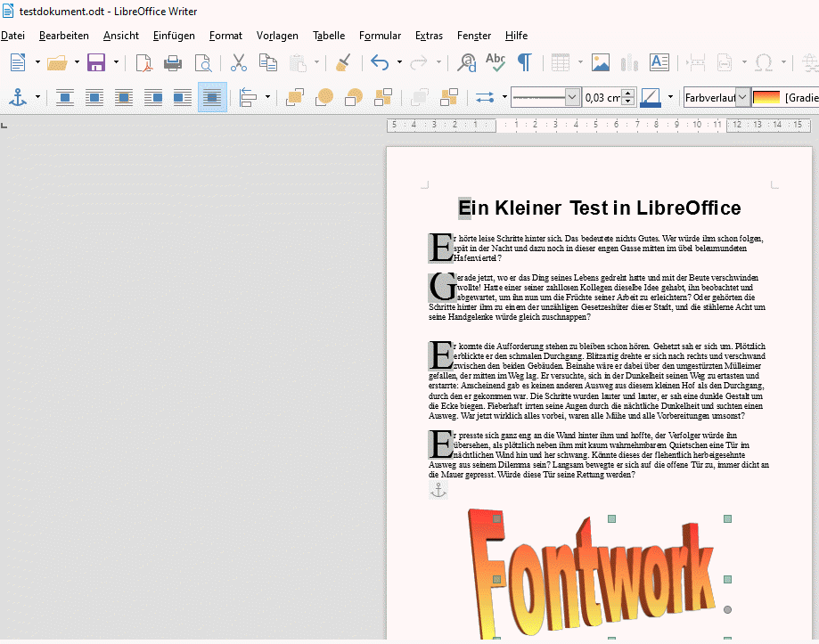Expand the Open recent files arrow

tap(77, 62)
